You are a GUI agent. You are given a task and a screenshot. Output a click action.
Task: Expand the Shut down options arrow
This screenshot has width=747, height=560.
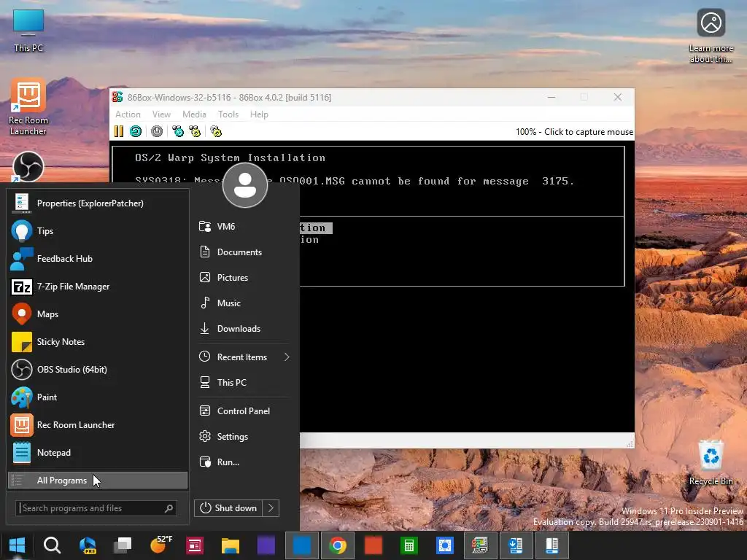[x=271, y=508]
